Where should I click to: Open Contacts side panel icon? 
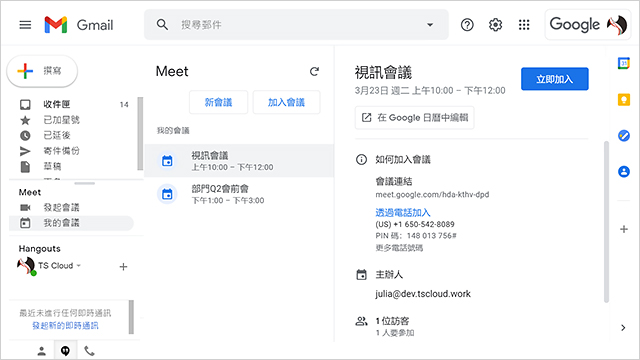624,171
